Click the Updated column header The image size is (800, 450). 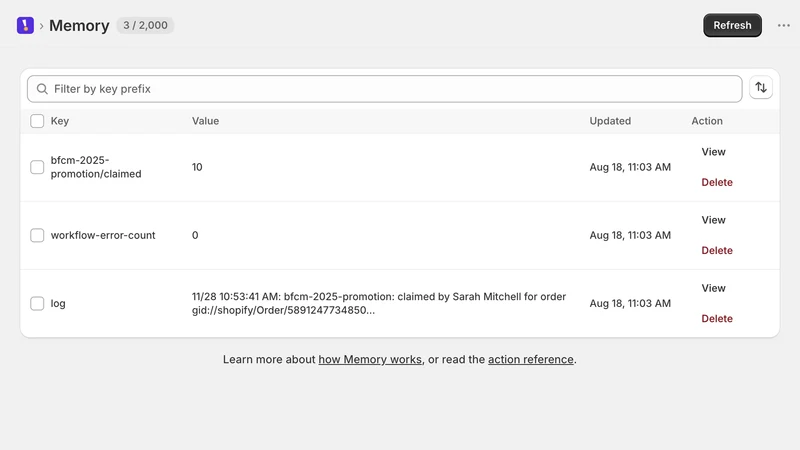click(610, 121)
